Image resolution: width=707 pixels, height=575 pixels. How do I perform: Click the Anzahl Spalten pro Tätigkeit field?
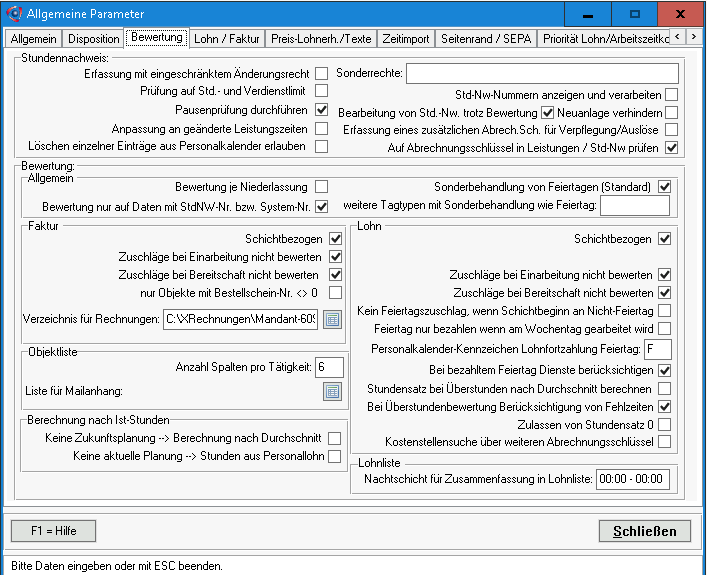coord(328,367)
